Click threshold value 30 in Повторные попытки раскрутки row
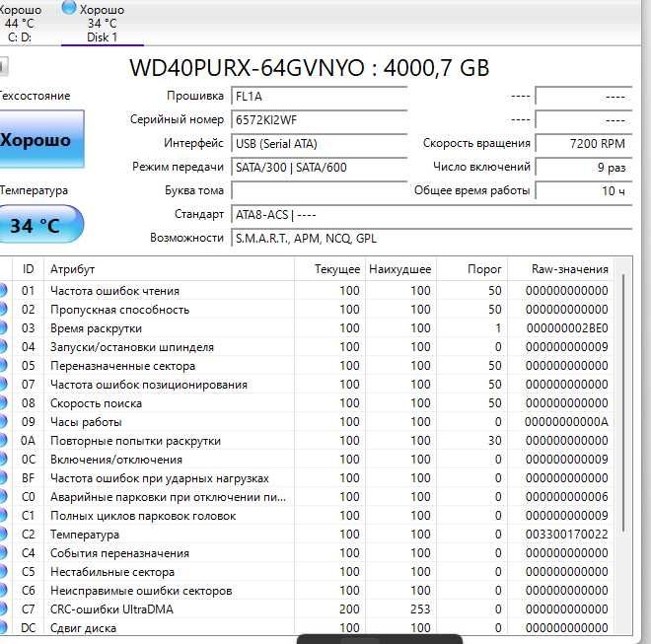This screenshot has width=651, height=644. pyautogui.click(x=495, y=440)
